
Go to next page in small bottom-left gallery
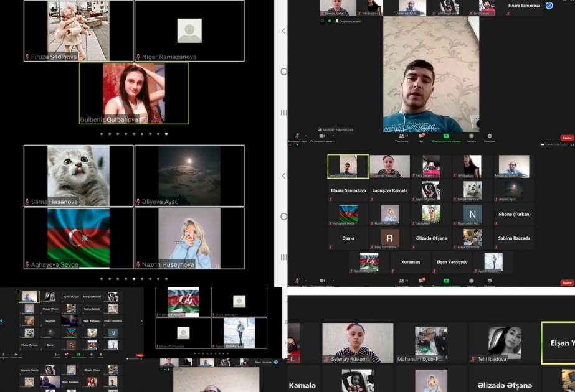pos(141,321)
